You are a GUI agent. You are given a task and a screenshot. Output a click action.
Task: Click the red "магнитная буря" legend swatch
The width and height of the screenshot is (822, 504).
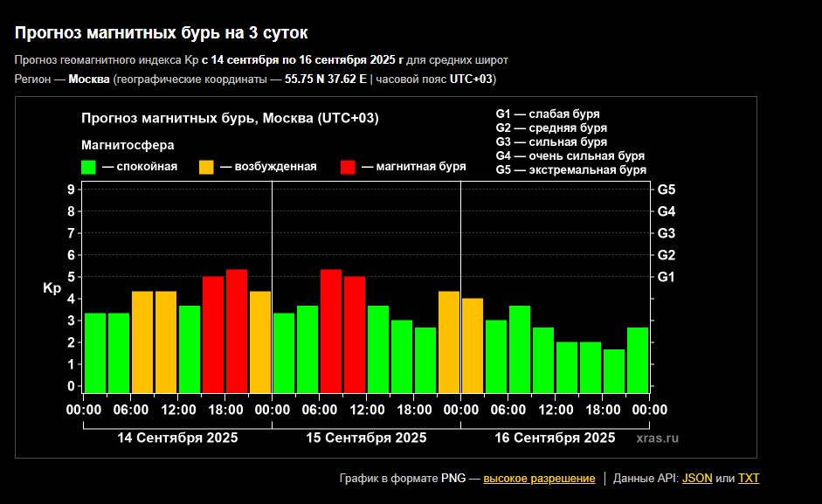tap(348, 167)
